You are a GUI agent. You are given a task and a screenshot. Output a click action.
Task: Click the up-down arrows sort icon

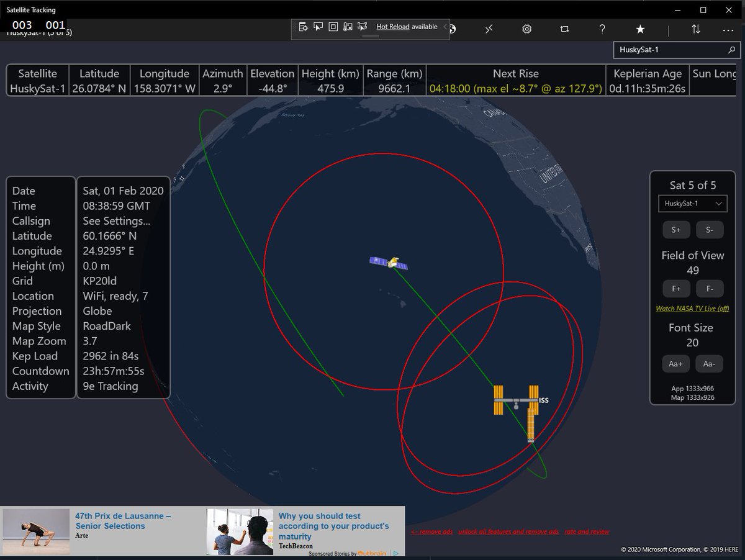696,29
